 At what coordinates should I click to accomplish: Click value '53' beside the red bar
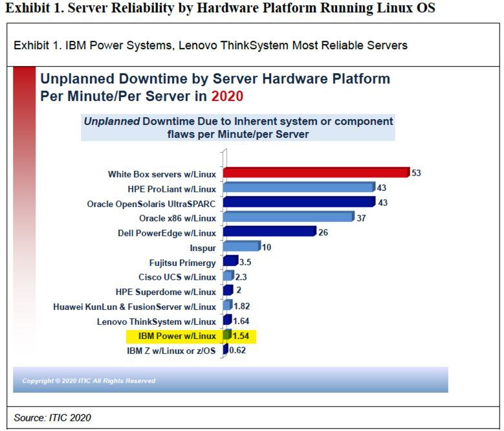pos(416,173)
